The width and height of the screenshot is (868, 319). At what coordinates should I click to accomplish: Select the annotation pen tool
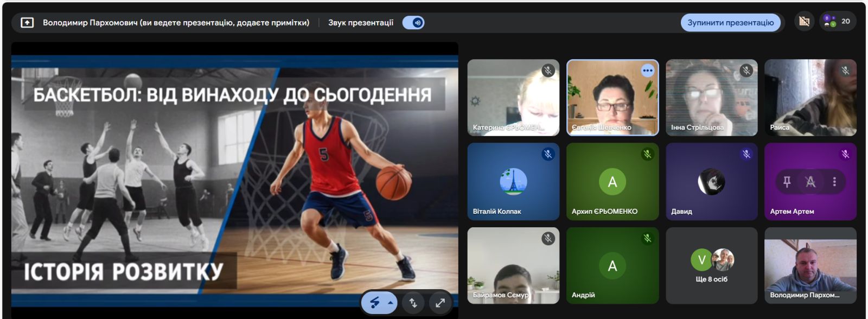pos(375,303)
